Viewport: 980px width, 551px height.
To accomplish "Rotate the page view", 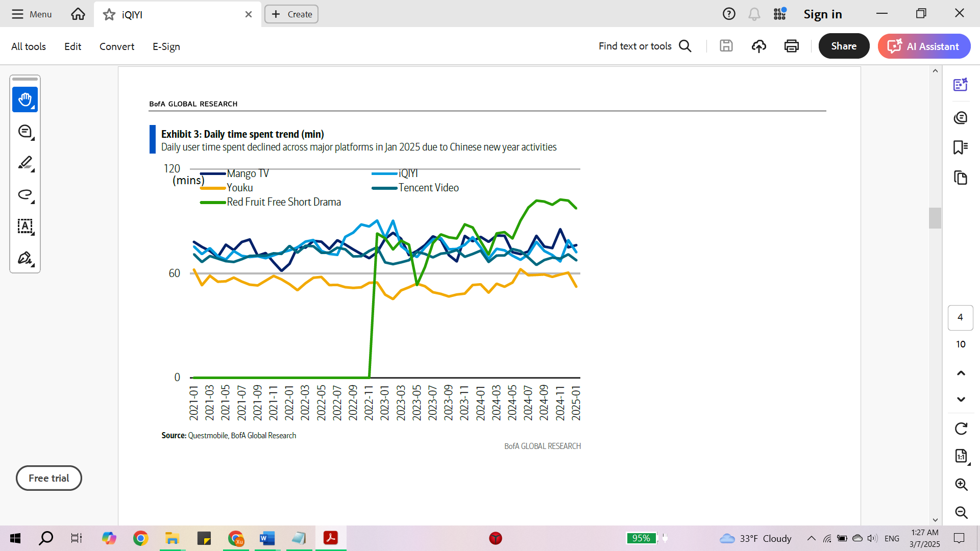I will click(x=961, y=429).
